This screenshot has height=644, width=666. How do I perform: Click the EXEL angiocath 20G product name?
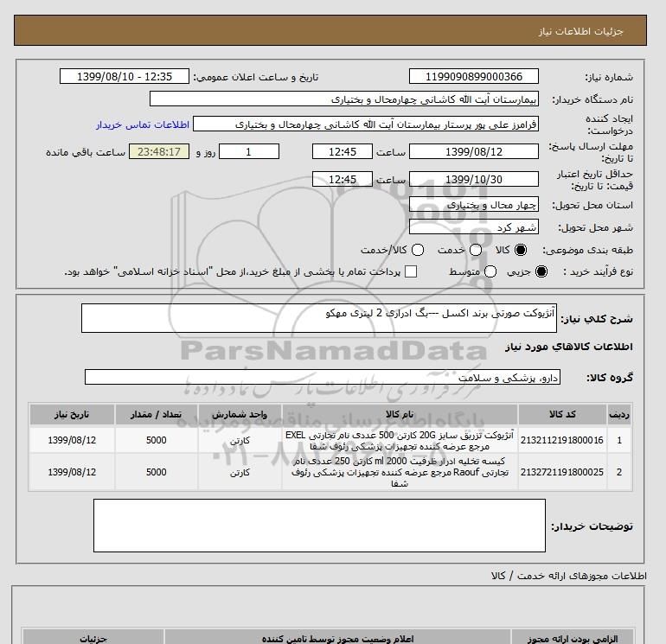[400, 441]
